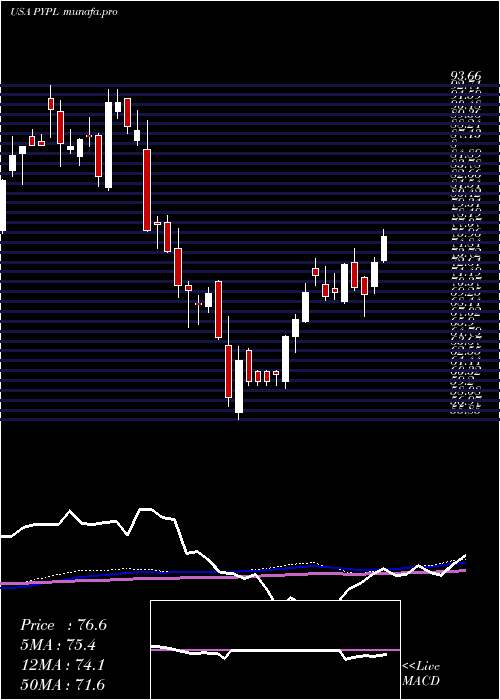Click the '<<Live MACD' label

(x=421, y=674)
